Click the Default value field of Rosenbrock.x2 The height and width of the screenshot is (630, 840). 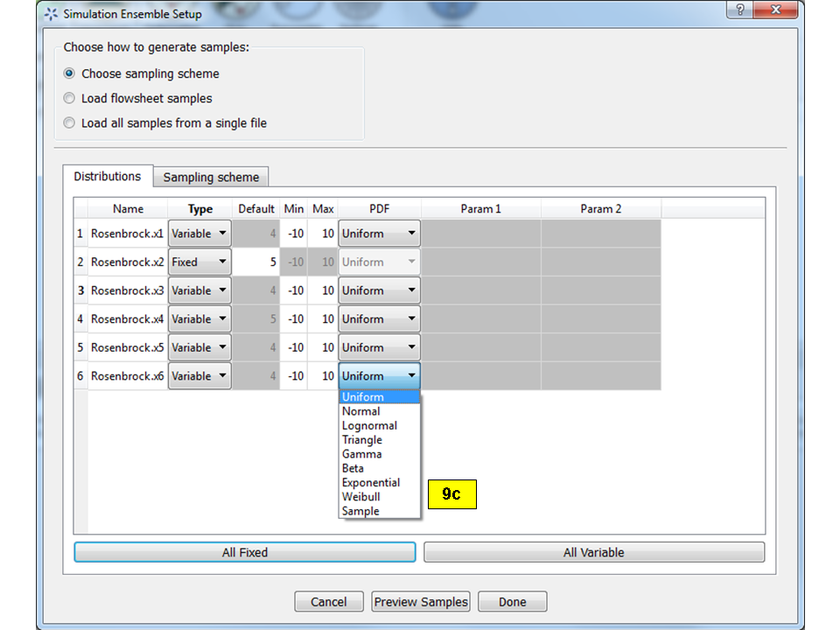(256, 262)
